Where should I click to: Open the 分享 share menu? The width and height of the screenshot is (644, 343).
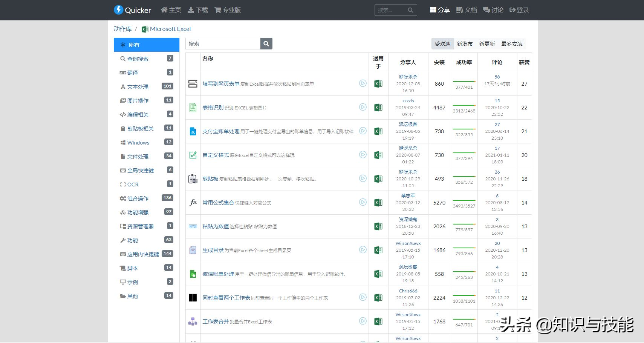[x=440, y=10]
